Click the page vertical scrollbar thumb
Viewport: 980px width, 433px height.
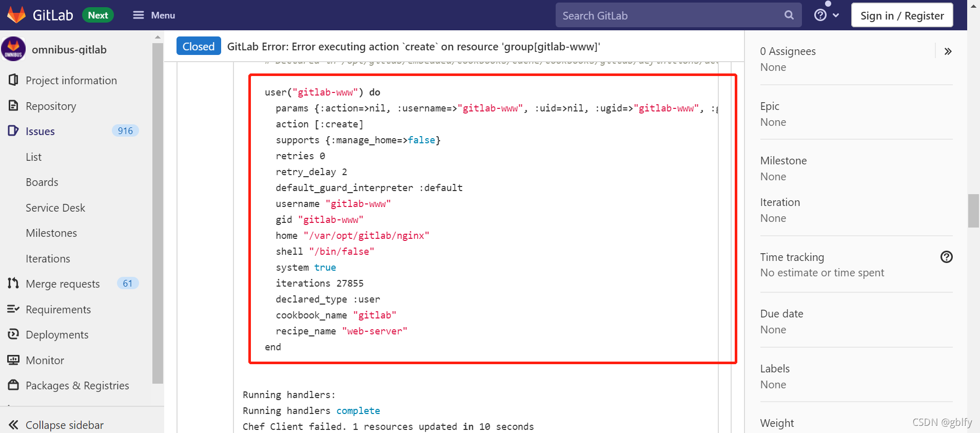pyautogui.click(x=973, y=211)
